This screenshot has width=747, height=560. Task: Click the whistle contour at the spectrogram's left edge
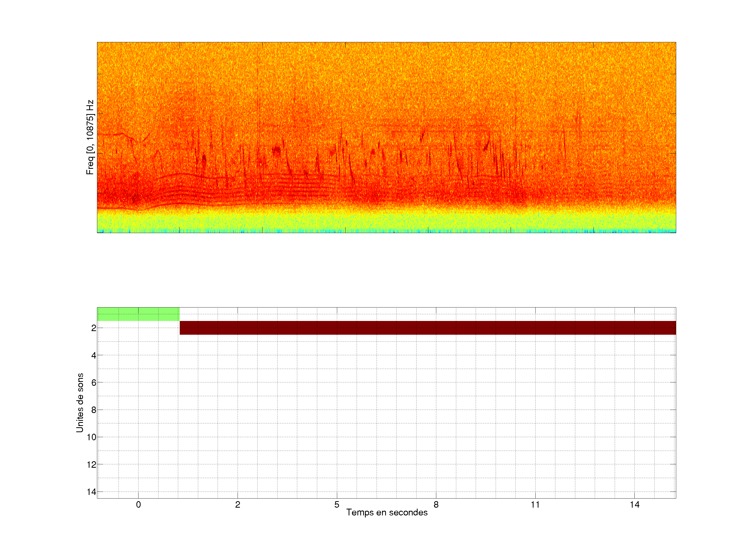tap(112, 134)
